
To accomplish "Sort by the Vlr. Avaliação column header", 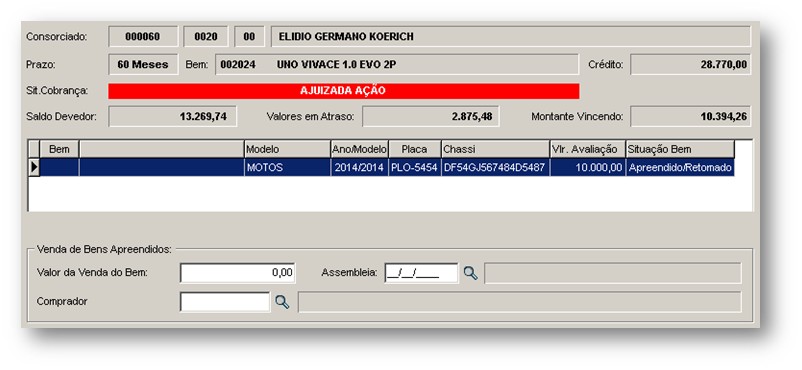I will click(588, 149).
